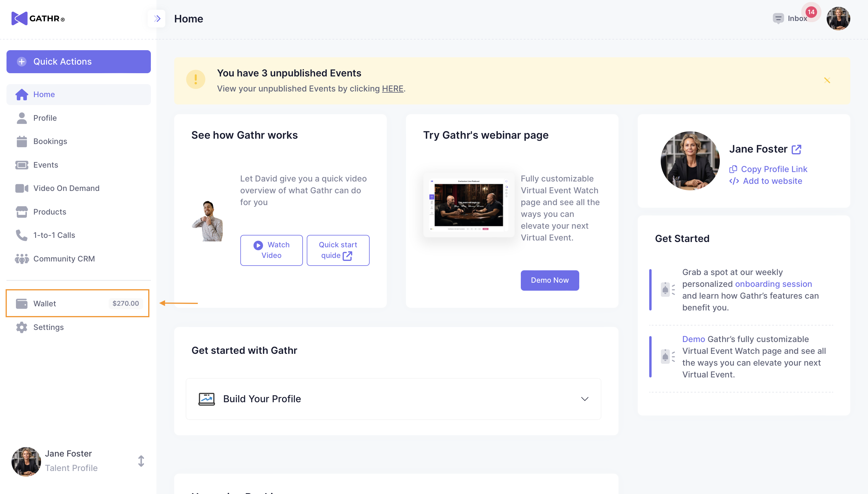Click the HERE link for unpublished Events

tap(392, 89)
